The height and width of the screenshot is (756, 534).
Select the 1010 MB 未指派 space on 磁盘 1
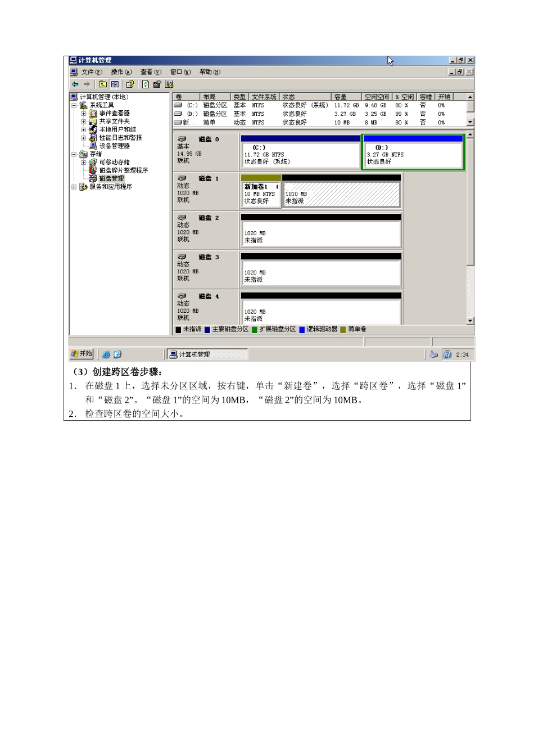342,191
